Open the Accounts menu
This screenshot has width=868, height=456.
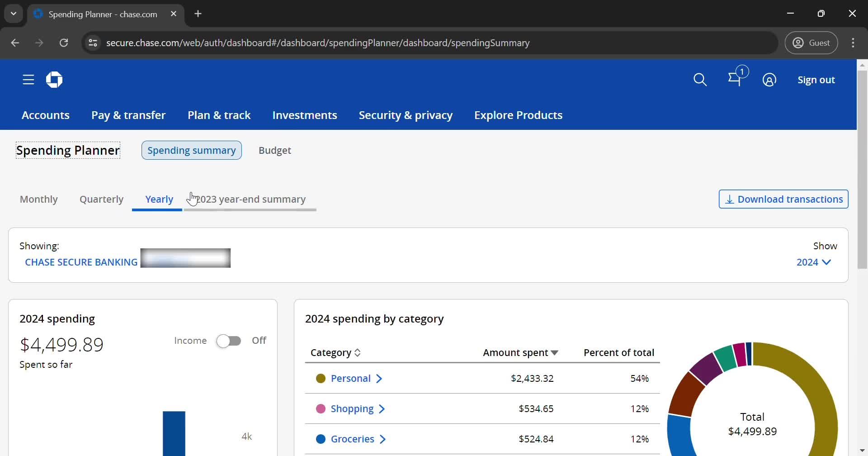46,115
